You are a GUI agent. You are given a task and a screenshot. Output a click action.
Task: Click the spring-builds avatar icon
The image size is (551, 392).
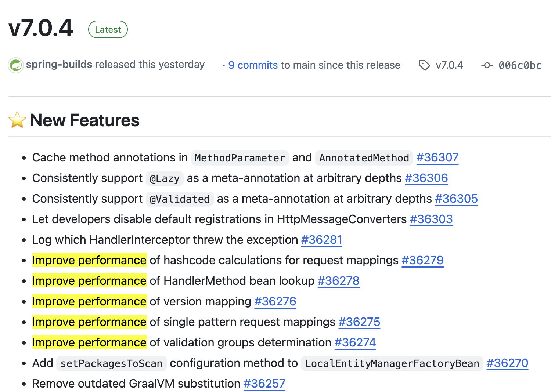click(16, 65)
